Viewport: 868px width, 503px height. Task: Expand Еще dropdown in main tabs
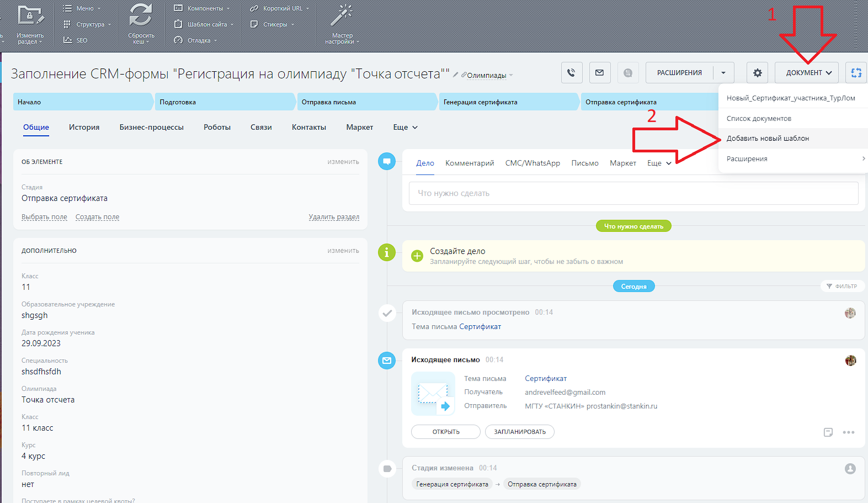click(x=406, y=127)
